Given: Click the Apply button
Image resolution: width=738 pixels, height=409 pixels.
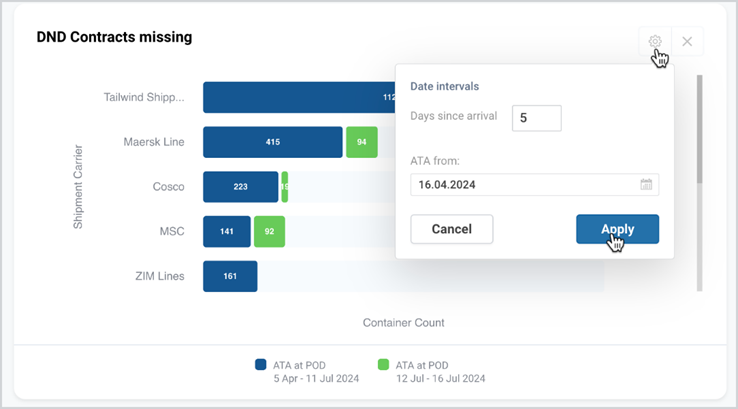Looking at the screenshot, I should click(618, 229).
